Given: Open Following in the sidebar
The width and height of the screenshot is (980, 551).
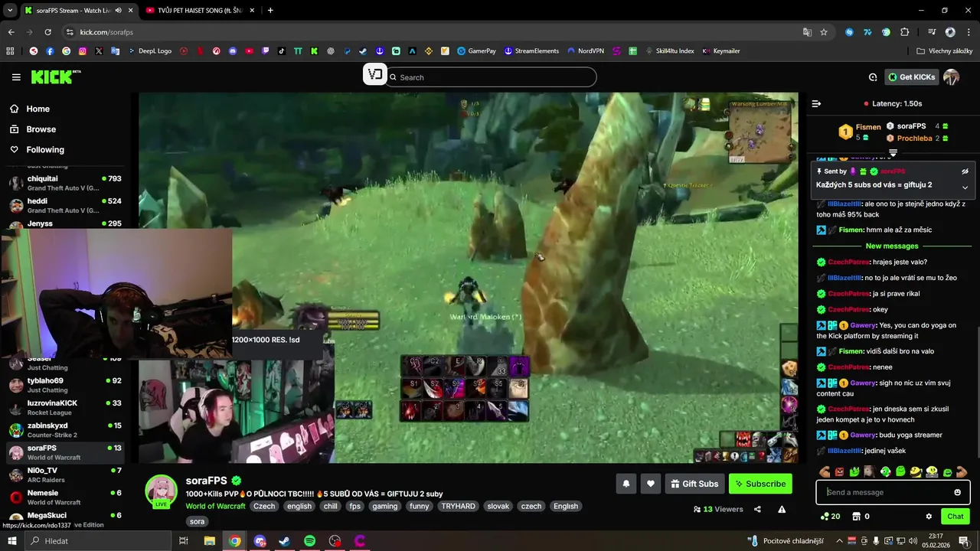Looking at the screenshot, I should coord(45,150).
